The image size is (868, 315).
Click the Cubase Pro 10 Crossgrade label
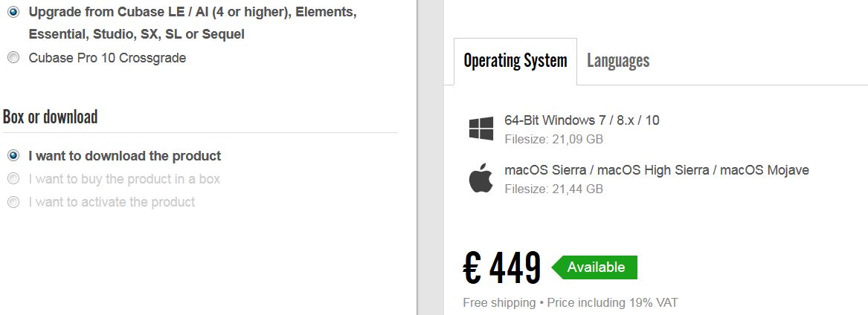click(x=107, y=57)
